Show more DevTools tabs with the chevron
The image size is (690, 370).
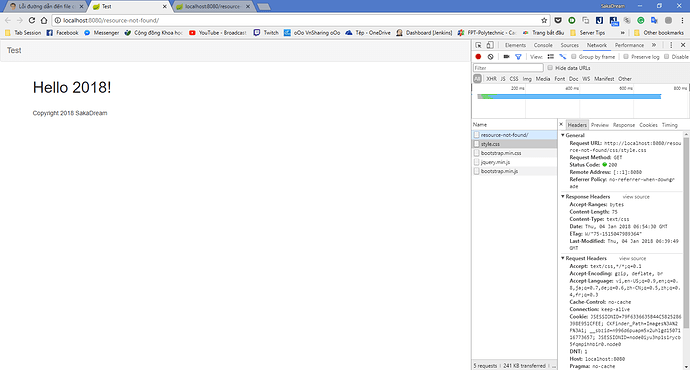point(654,45)
